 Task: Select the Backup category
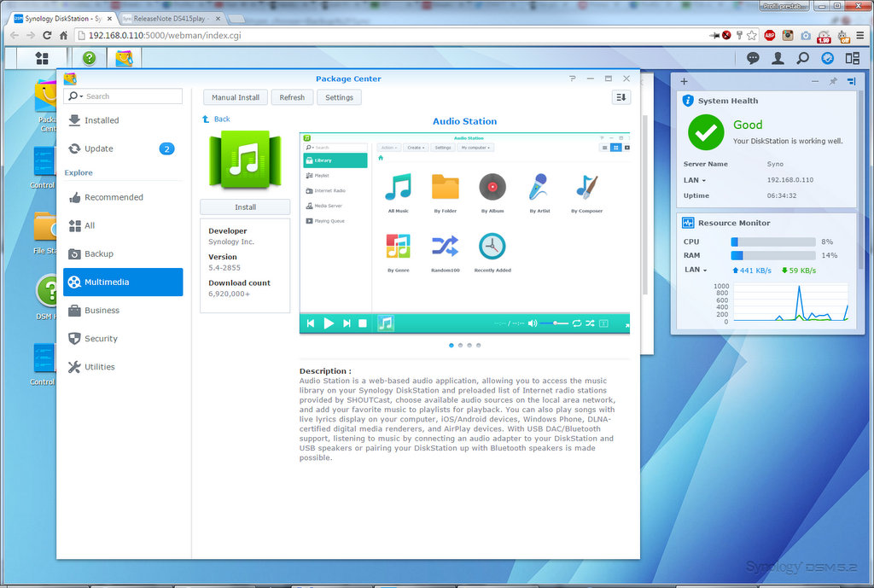123,254
